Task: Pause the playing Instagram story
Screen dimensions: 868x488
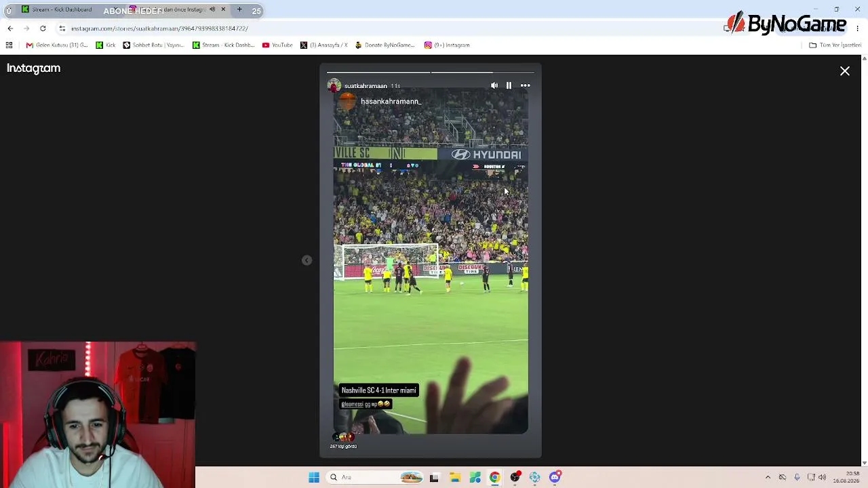Action: click(509, 85)
